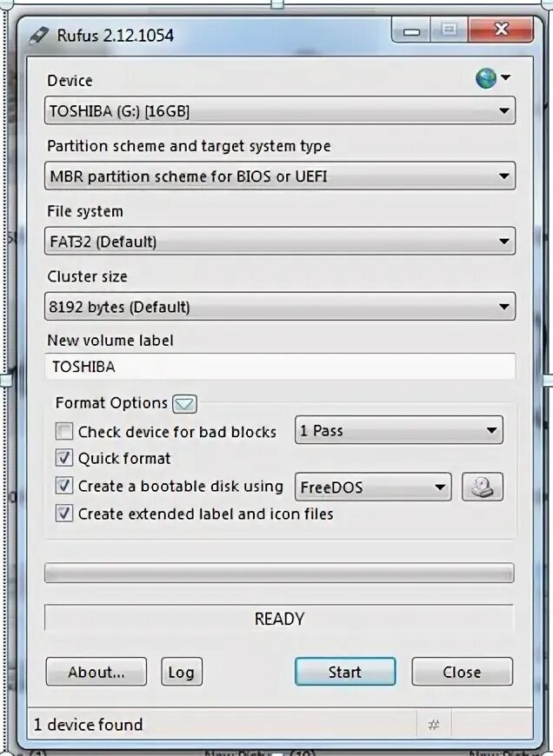Enable Check device for bad blocks
553x756 pixels.
(x=64, y=431)
